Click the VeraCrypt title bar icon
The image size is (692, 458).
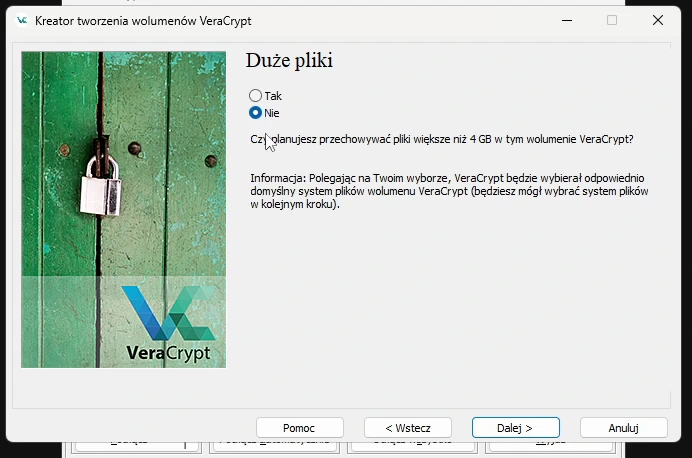22,21
